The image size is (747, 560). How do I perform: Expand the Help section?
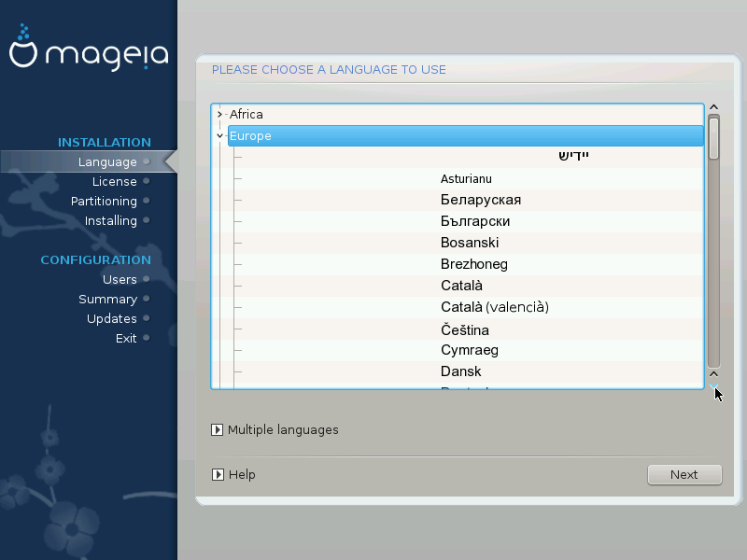coord(218,475)
